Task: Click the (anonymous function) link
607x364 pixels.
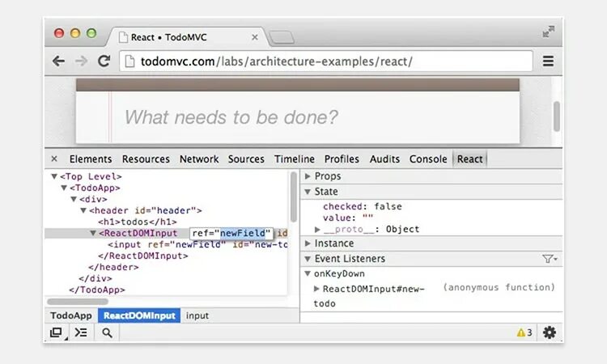Action: 499,287
